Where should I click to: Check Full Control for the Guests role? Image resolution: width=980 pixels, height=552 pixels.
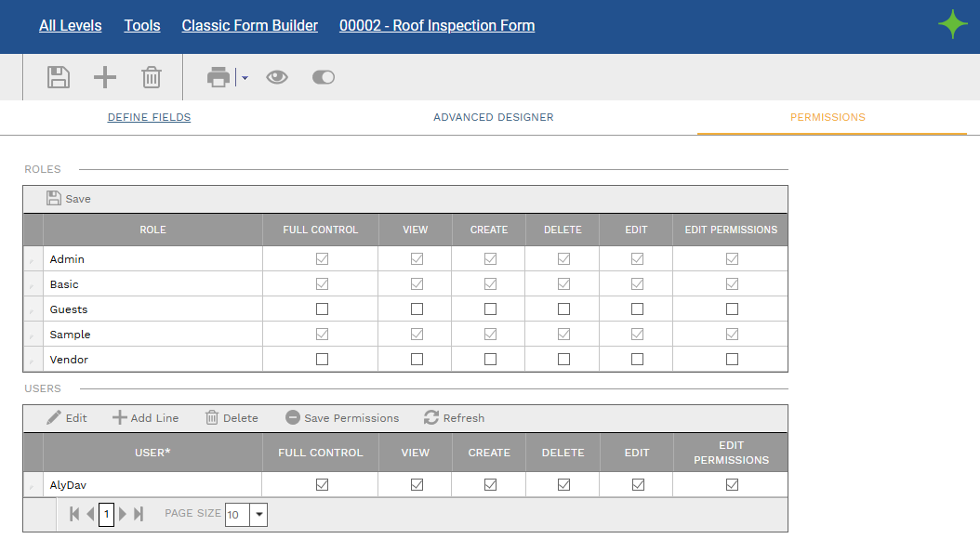(322, 309)
